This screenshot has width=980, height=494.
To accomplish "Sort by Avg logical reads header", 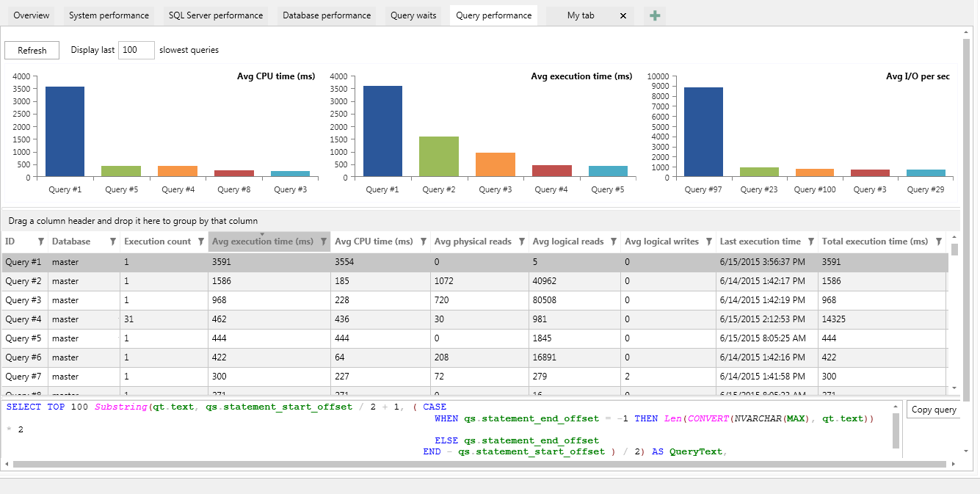I will click(568, 241).
